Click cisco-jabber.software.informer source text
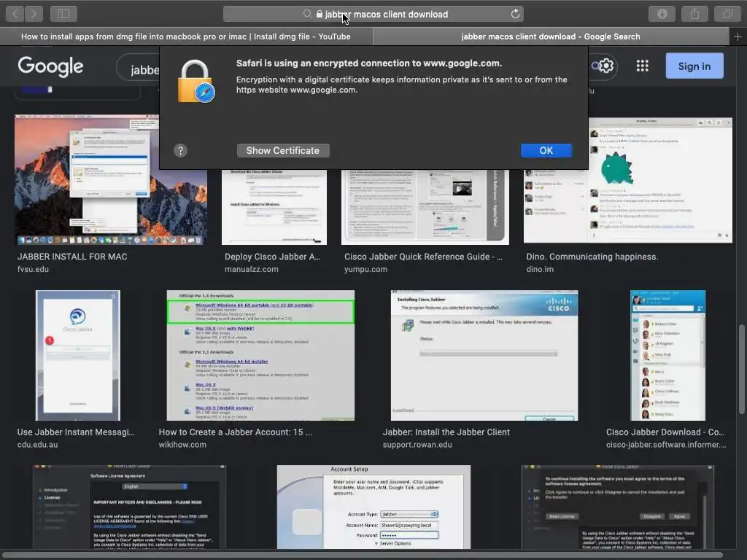The height and width of the screenshot is (560, 747). 666,445
